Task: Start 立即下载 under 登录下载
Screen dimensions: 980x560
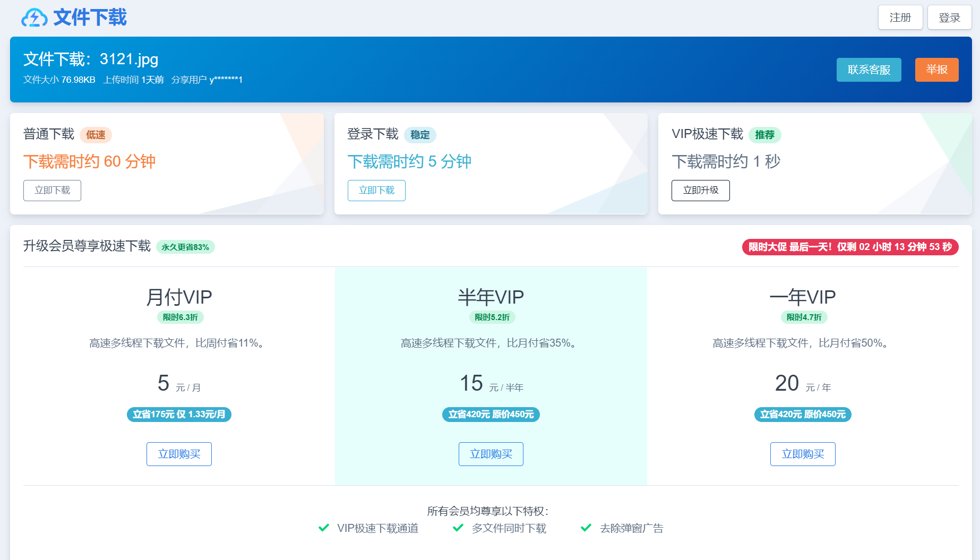Action: (376, 191)
